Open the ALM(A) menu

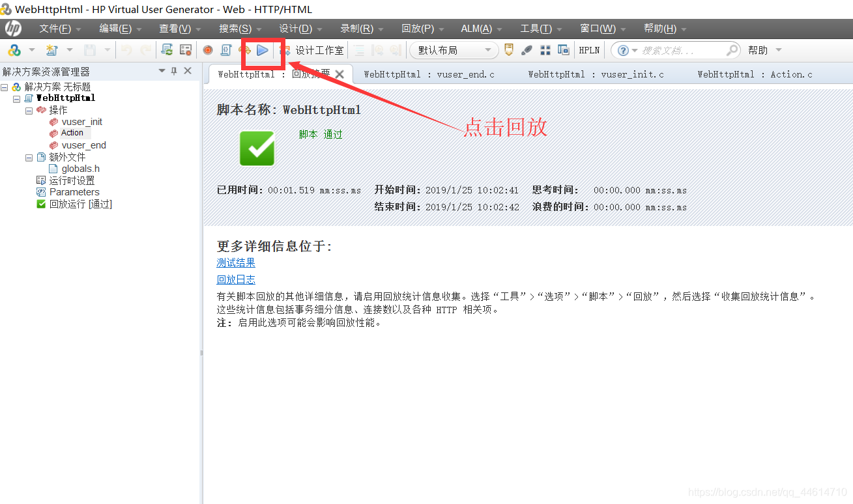[x=482, y=29]
